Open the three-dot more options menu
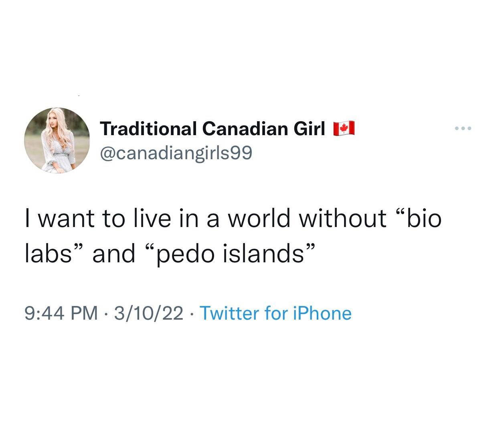 coord(464,129)
